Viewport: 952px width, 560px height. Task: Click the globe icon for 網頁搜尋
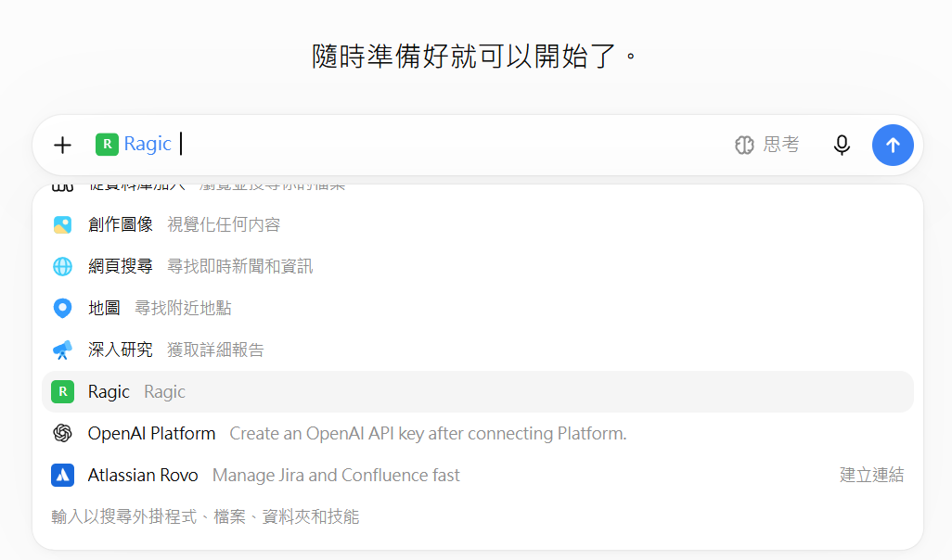tap(62, 266)
